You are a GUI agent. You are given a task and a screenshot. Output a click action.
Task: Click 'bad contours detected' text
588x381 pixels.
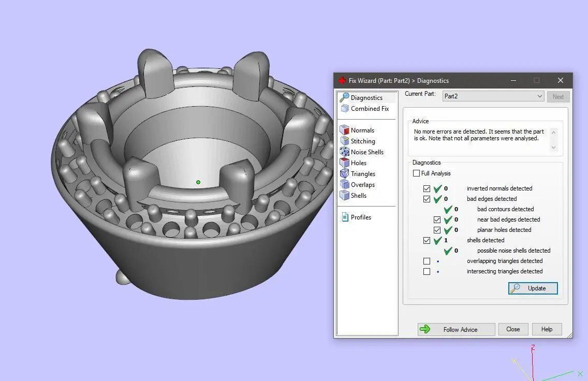506,209
